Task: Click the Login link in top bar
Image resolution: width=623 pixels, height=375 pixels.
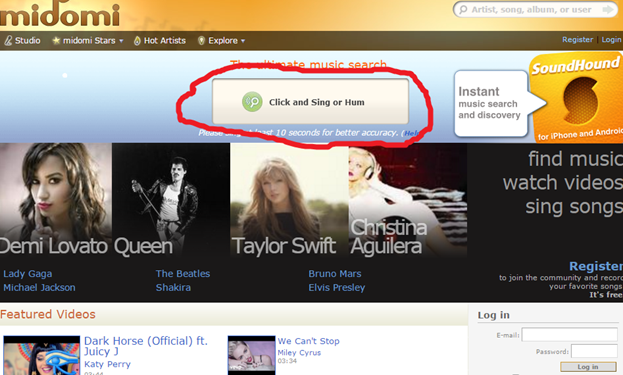Action: [x=611, y=40]
